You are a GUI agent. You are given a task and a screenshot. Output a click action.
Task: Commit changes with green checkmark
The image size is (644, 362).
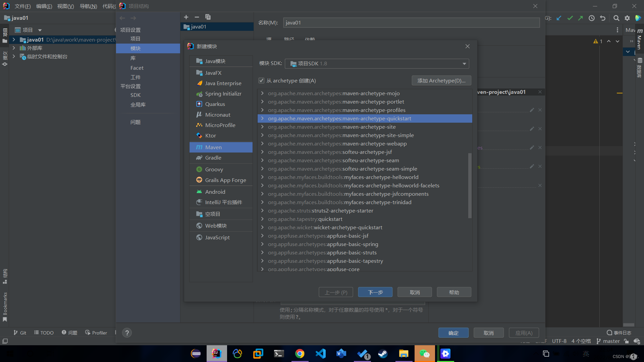tap(570, 18)
